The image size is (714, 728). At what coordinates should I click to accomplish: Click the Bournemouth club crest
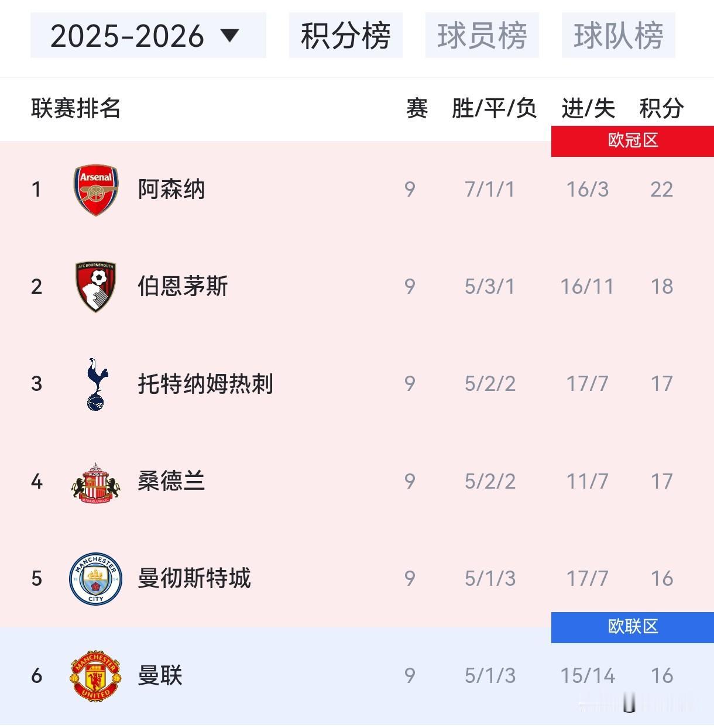(96, 287)
